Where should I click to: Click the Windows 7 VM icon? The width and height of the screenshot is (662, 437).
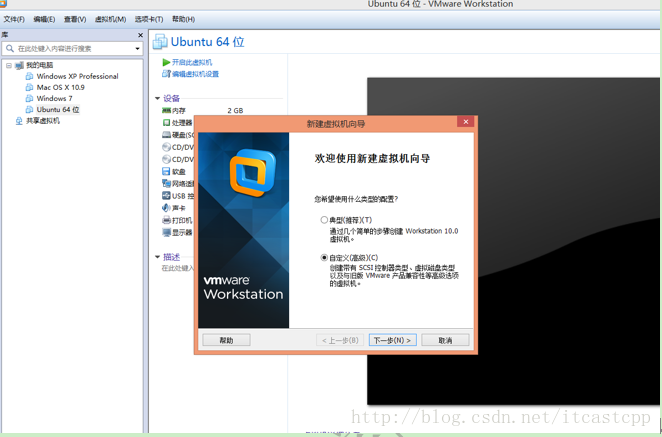[x=29, y=98]
